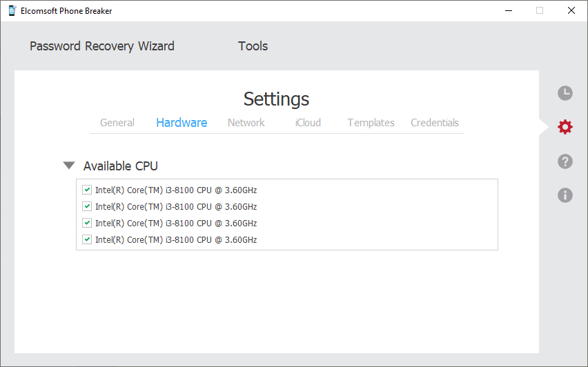Open the Password Recovery Wizard menu
Image resolution: width=588 pixels, height=367 pixels.
tap(102, 46)
